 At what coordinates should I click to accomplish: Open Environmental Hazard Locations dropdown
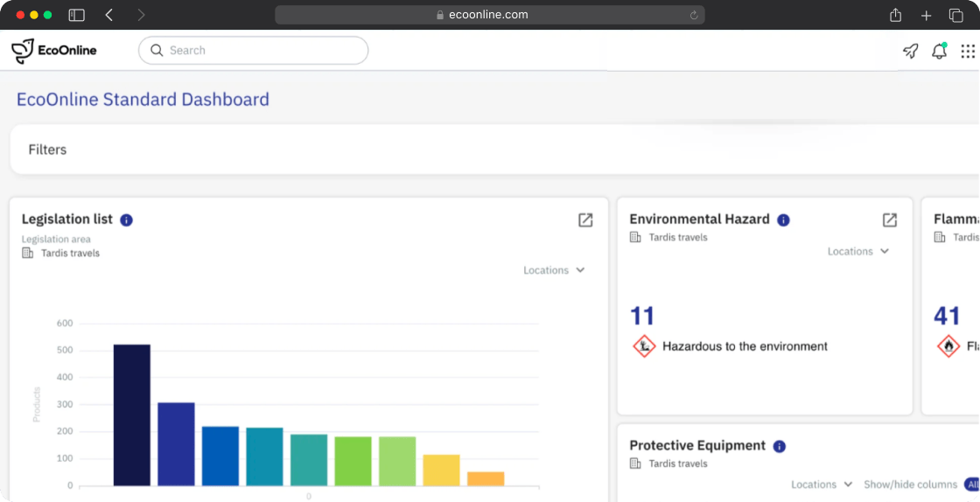pos(858,251)
